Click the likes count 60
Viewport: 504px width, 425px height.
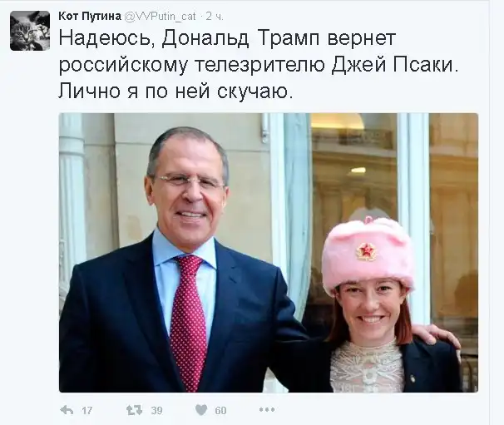220,411
